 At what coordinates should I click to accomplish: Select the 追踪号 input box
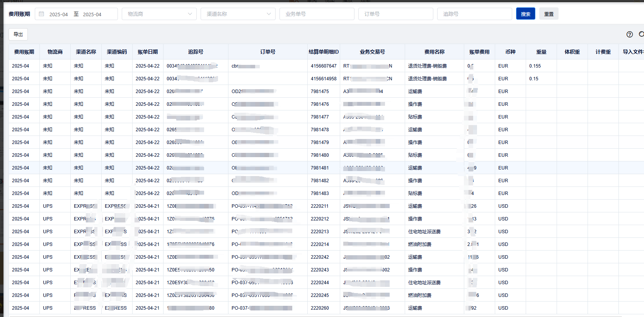(x=474, y=14)
